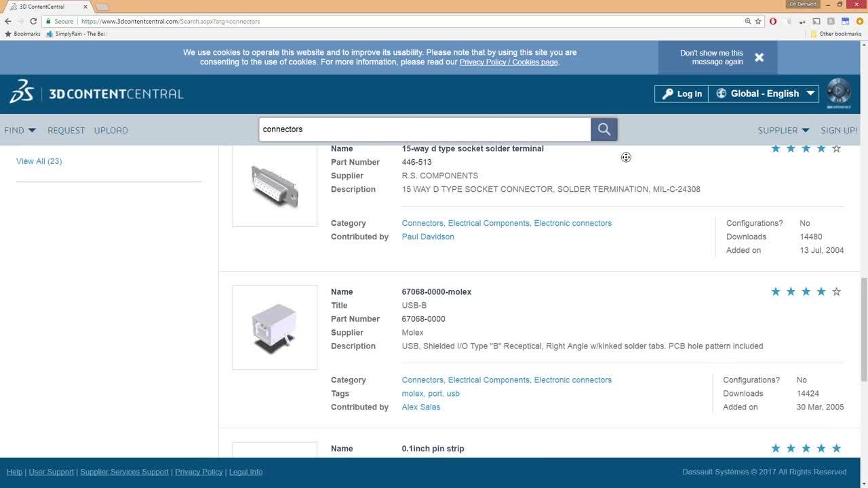Go back using the browser back arrow
This screenshot has width=868, height=488.
point(8,21)
